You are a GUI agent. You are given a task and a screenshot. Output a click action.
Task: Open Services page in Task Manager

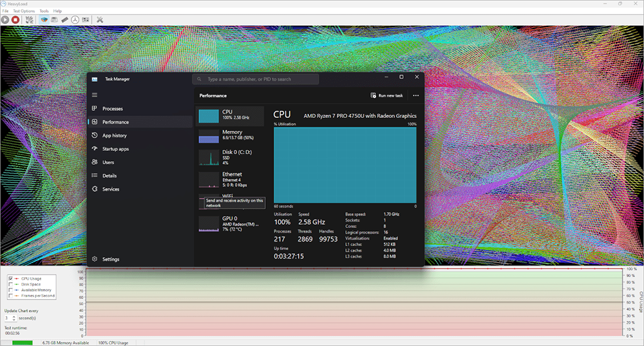140,189
